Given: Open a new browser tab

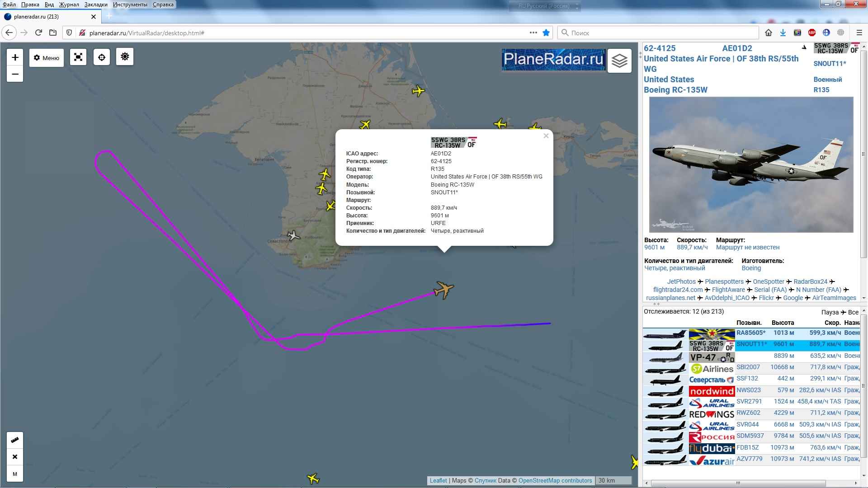Looking at the screenshot, I should pos(109,17).
